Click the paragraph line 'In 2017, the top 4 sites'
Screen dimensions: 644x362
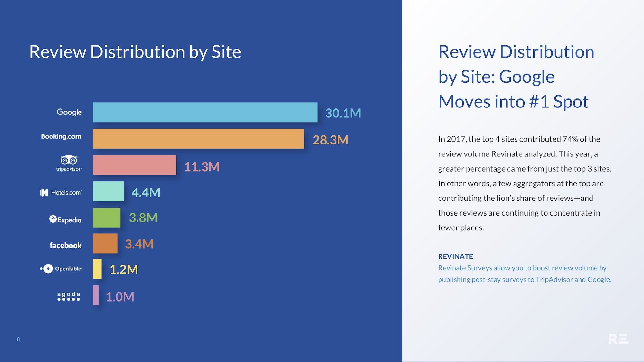(519, 139)
